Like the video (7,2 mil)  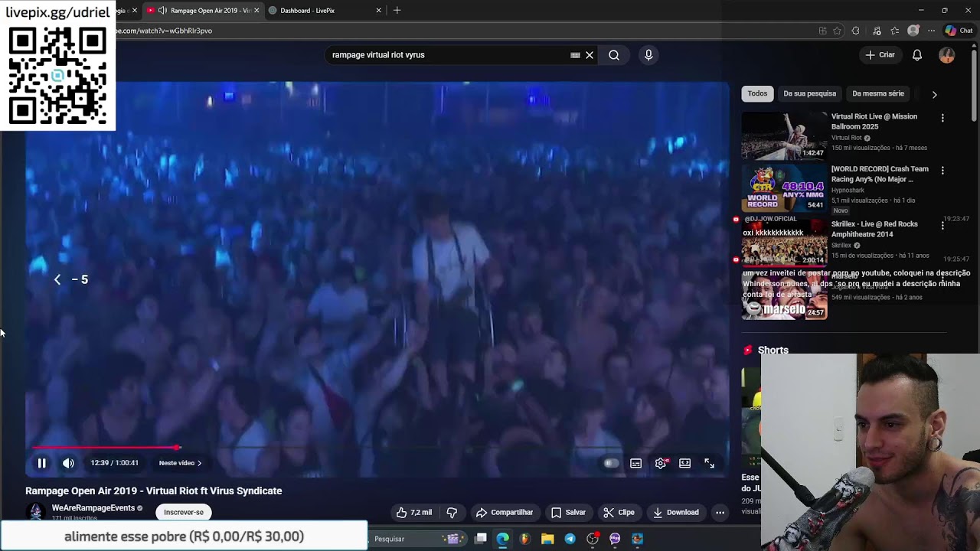pos(413,513)
